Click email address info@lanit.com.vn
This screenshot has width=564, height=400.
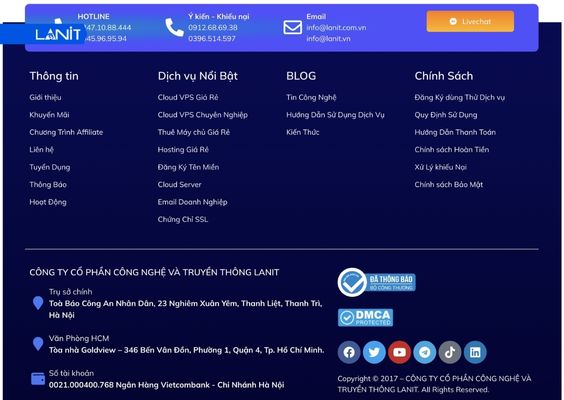click(336, 28)
